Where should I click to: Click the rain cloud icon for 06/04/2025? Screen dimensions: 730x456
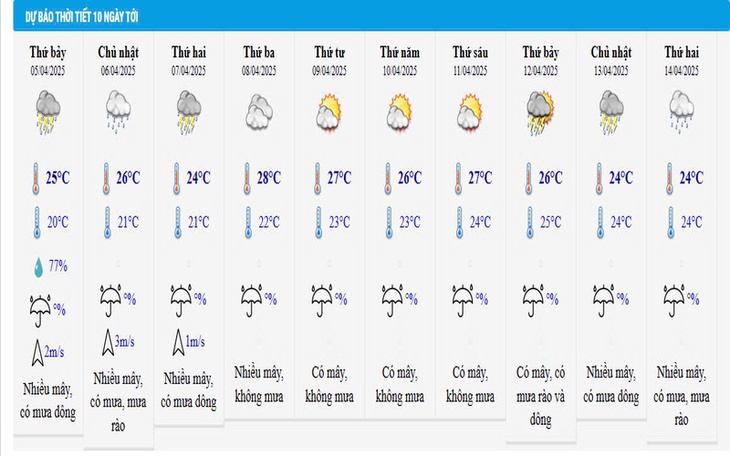[118, 112]
